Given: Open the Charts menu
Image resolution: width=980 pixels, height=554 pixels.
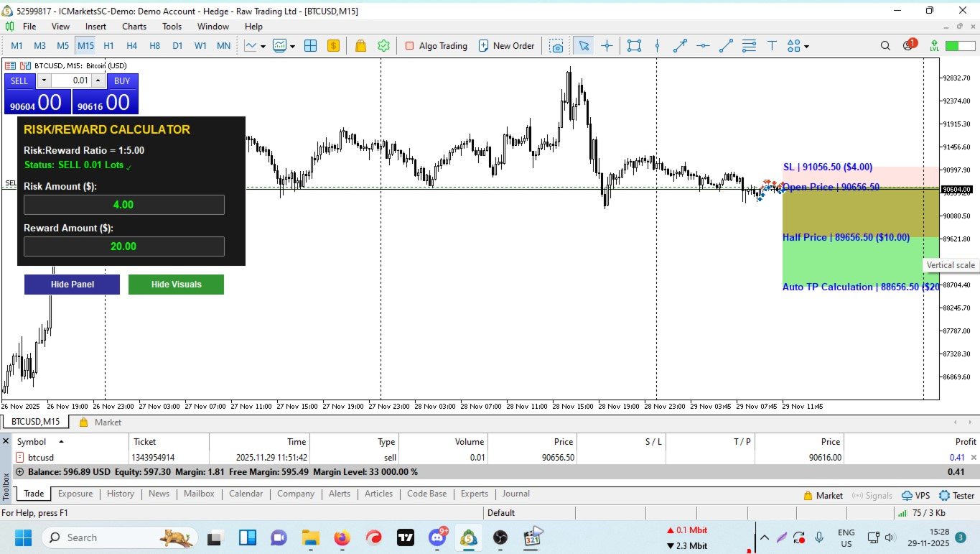Looking at the screenshot, I should click(134, 27).
